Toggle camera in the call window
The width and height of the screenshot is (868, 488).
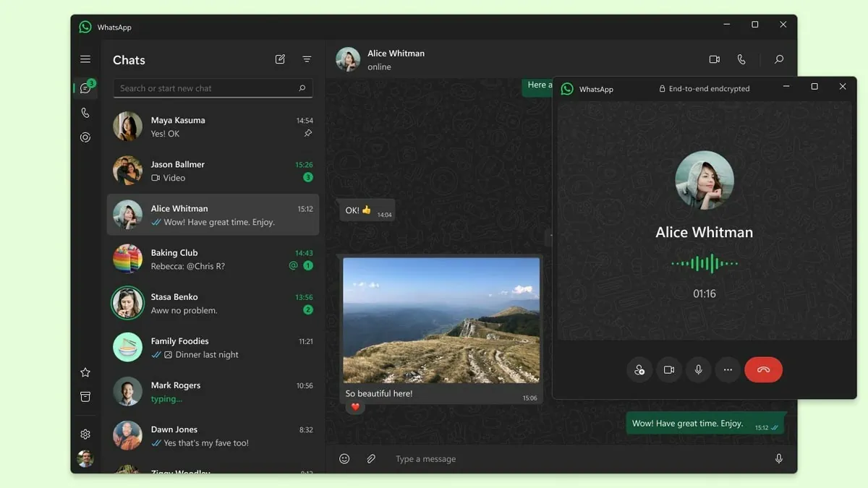coord(669,369)
